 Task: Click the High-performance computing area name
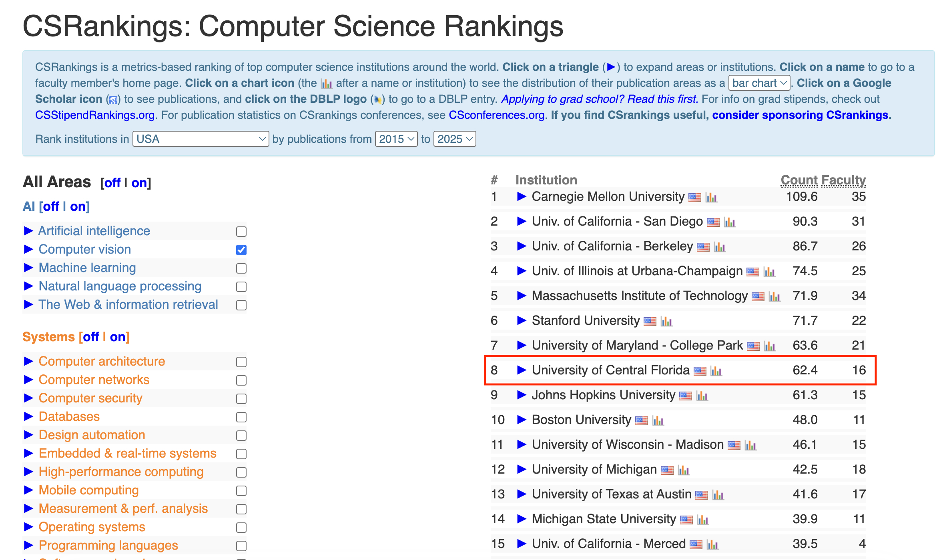(121, 472)
